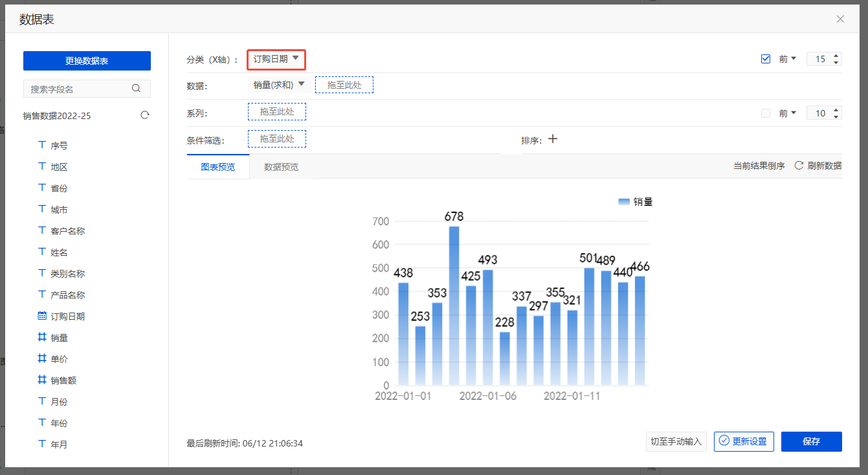Viewport: 868px width, 475px height.
Task: Select the 类别名称 field
Action: click(x=68, y=274)
